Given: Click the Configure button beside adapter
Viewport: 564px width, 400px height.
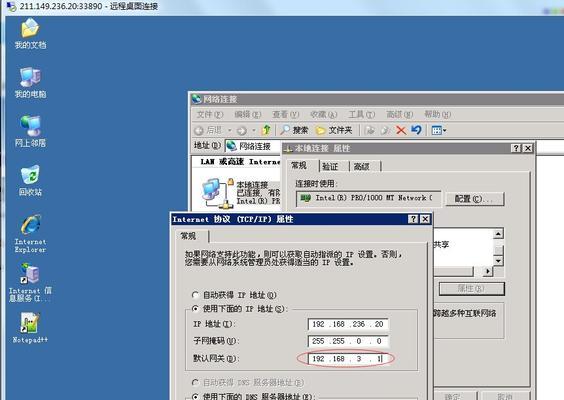Looking at the screenshot, I should coord(474,199).
